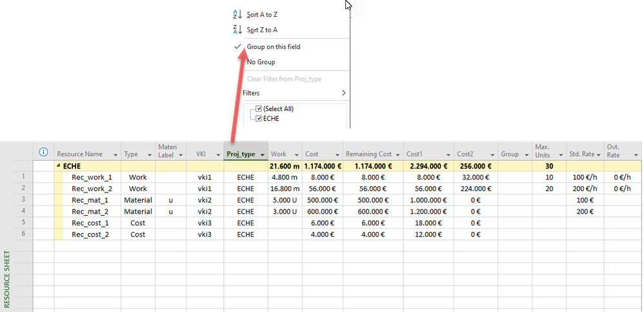This screenshot has width=644, height=312.
Task: Click 1.200.000 € Cost1 cell
Action: 428,211
